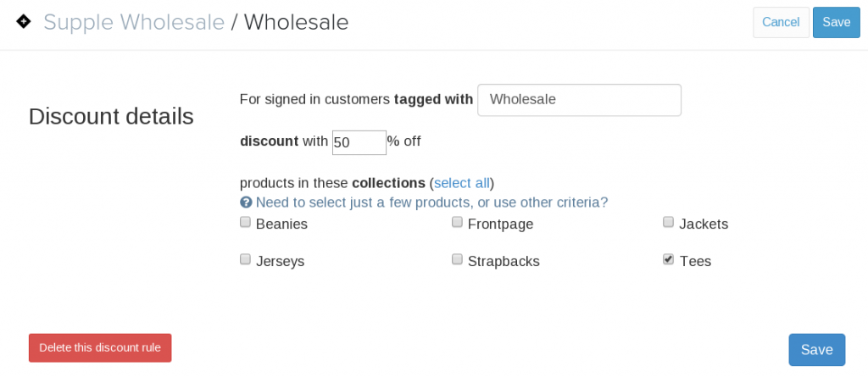Check the Frontpage collection checkbox
The height and width of the screenshot is (377, 868).
457,223
